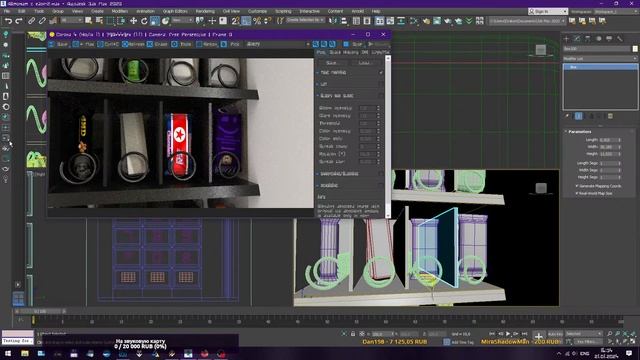The width and height of the screenshot is (640, 360).
Task: Toggle the Scene Explorer icon
Action: (x=356, y=21)
